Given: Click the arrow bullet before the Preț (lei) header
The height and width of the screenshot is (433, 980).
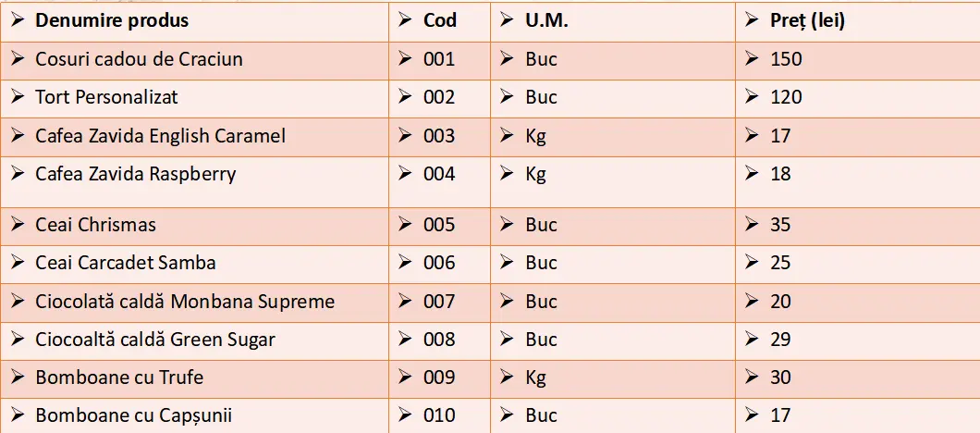Looking at the screenshot, I should (753, 20).
